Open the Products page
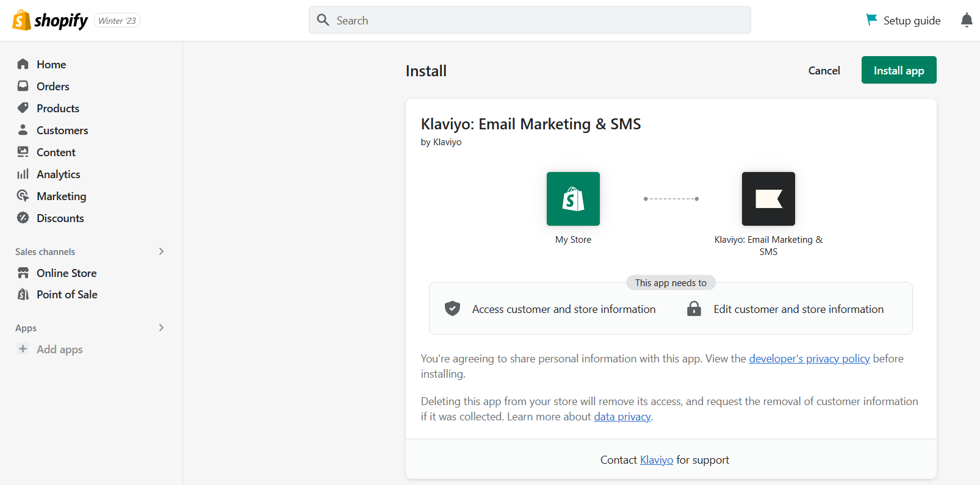Screen dimensions: 980x485 click(x=58, y=108)
